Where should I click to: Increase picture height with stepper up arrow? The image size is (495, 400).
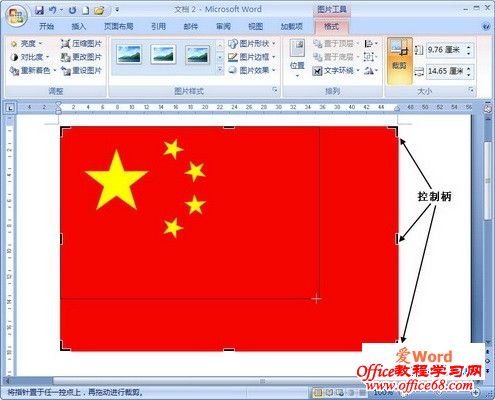469,47
